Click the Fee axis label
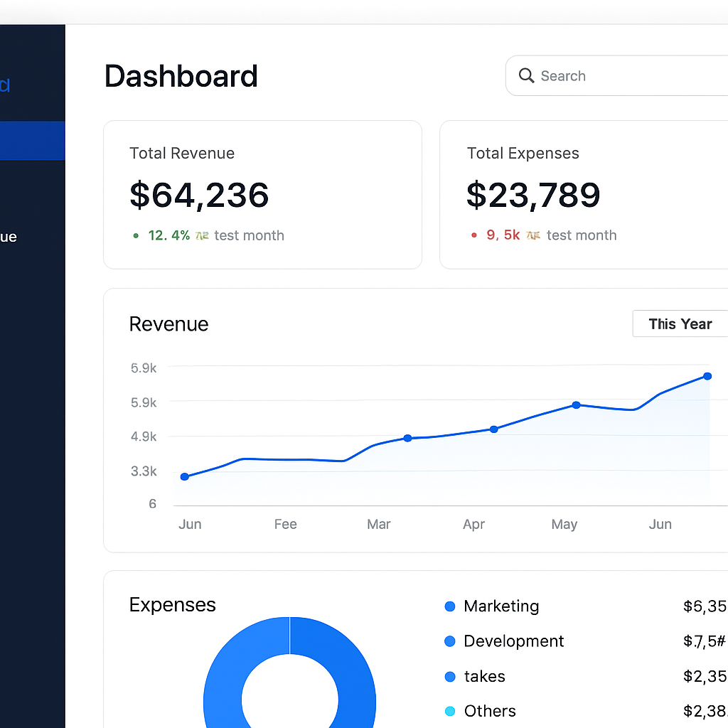The image size is (728, 728). tap(285, 524)
